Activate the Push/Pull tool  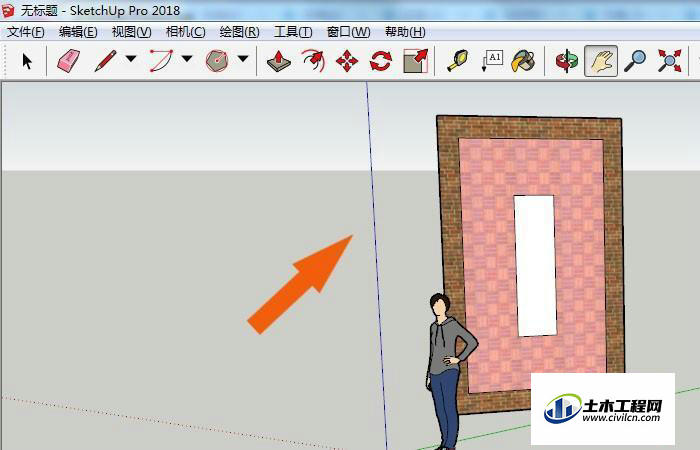pyautogui.click(x=279, y=61)
